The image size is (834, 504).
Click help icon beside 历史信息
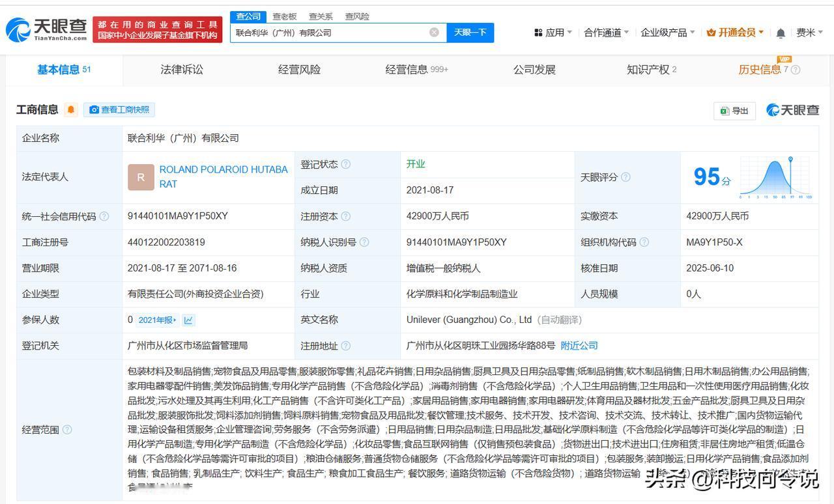coord(796,70)
